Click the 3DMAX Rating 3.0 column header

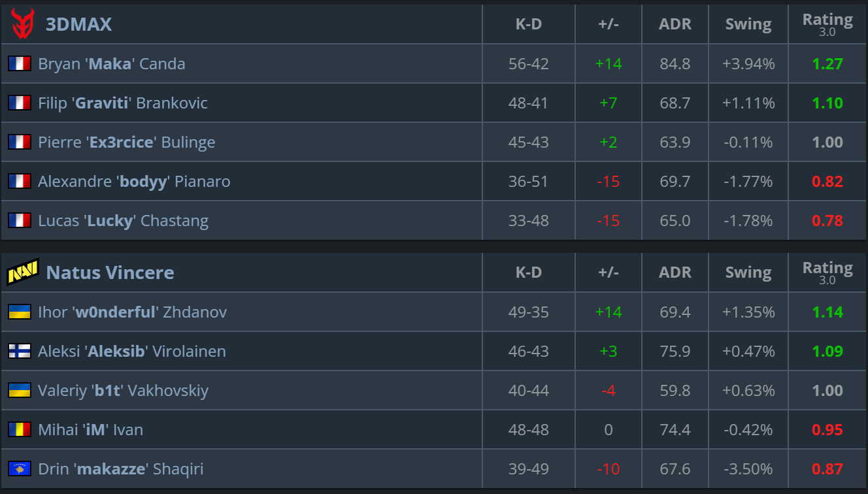[x=827, y=24]
